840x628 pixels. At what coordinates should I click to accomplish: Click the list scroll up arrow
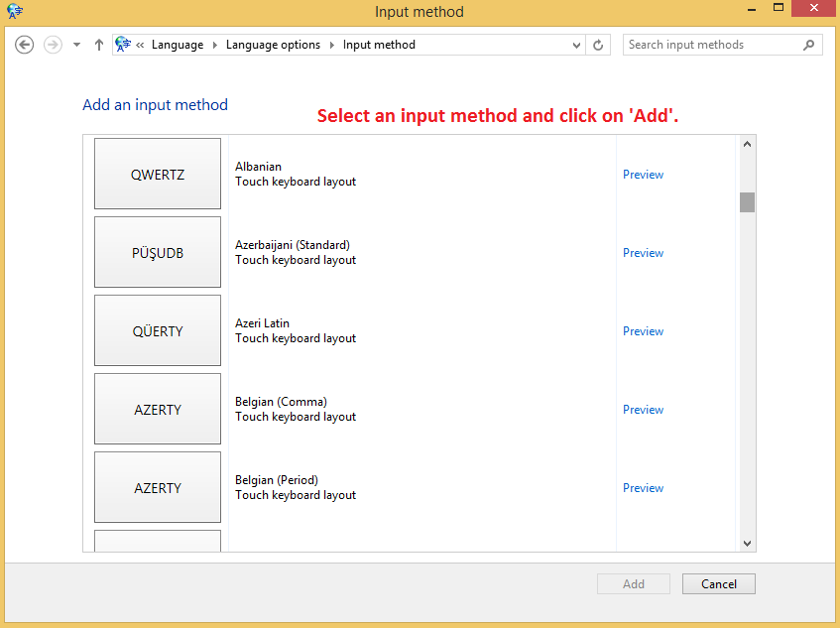tap(748, 144)
